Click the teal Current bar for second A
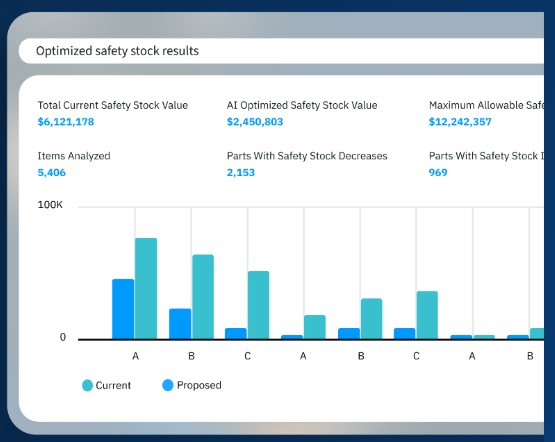Image resolution: width=555 pixels, height=442 pixels. [315, 327]
